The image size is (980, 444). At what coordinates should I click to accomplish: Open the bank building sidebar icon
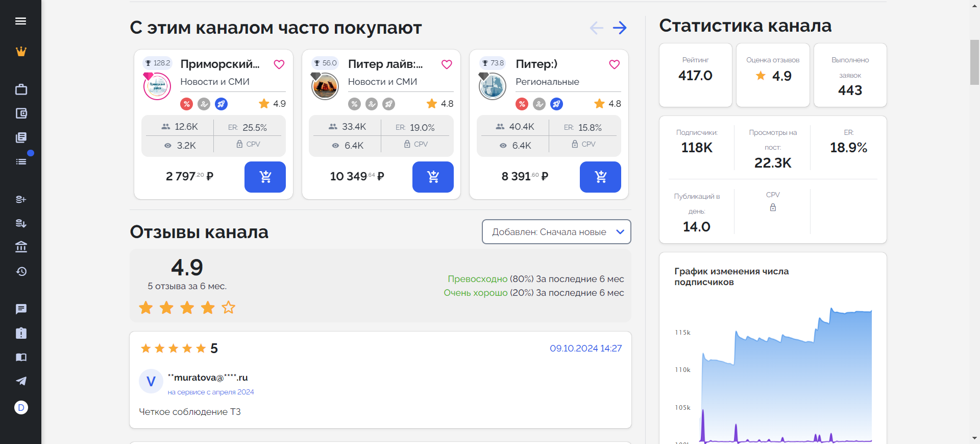(x=21, y=247)
